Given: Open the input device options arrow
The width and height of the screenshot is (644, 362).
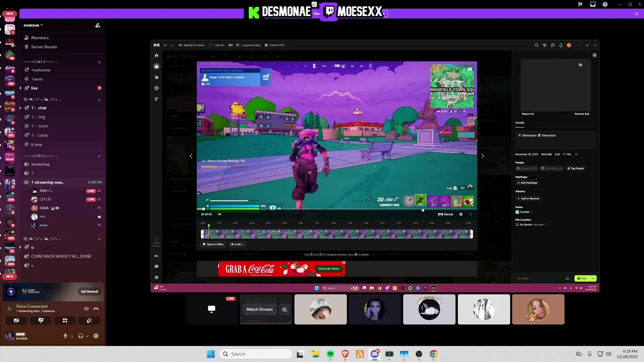Looking at the screenshot, I should 72,336.
